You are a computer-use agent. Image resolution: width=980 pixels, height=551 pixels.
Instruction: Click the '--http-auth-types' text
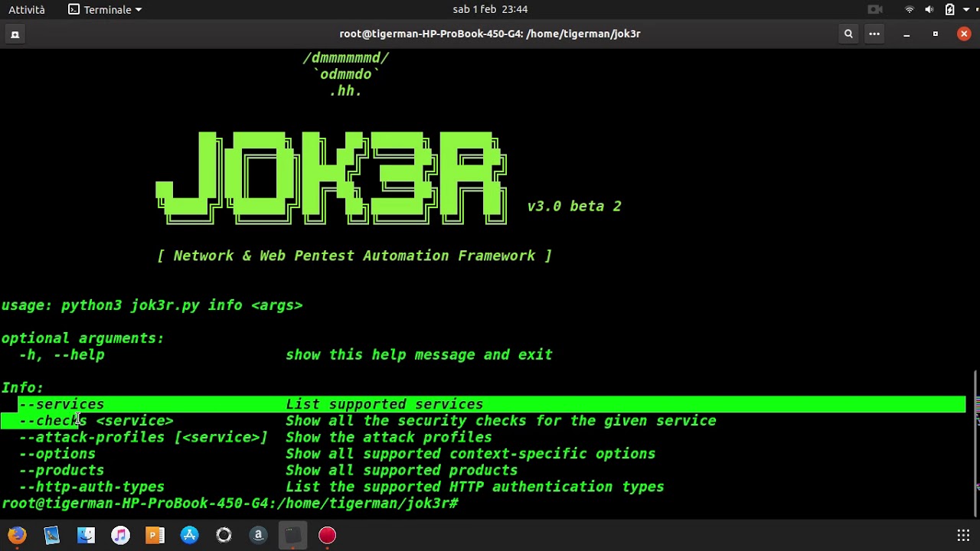92,487
